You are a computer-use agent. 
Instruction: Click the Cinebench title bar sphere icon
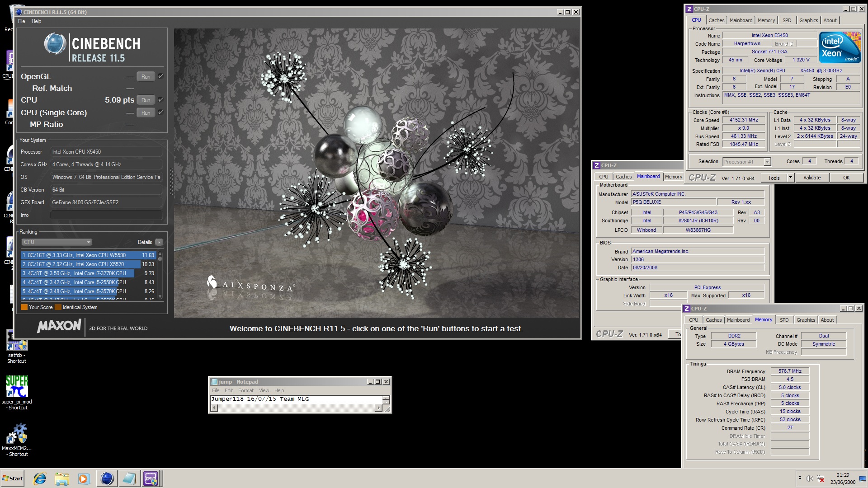click(x=19, y=12)
